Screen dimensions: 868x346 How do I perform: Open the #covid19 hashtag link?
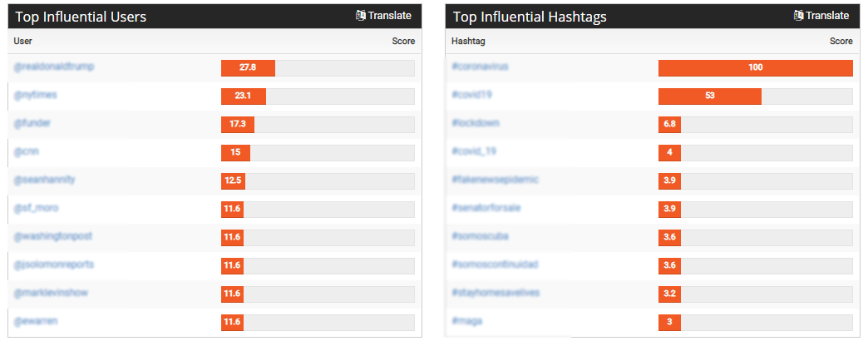pos(471,95)
